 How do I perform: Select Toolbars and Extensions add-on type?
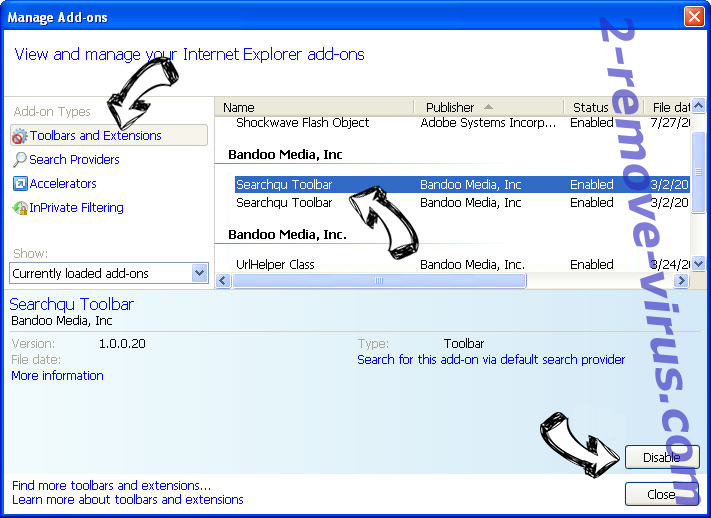109,135
